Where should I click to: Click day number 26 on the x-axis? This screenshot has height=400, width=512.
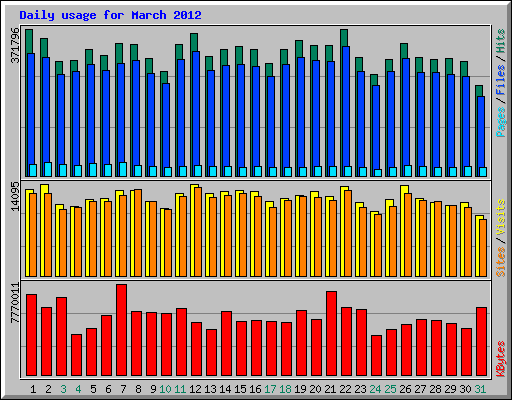405,389
